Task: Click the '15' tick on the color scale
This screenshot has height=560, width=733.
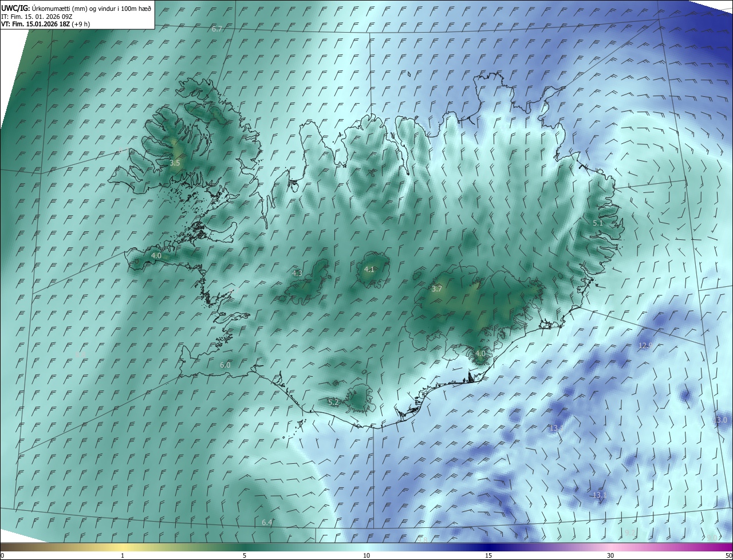Action: [x=488, y=555]
